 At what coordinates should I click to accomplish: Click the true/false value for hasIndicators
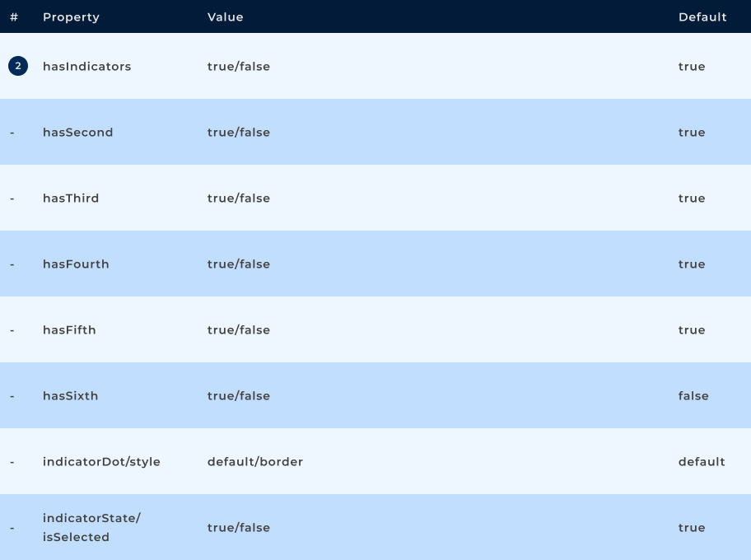tap(238, 67)
